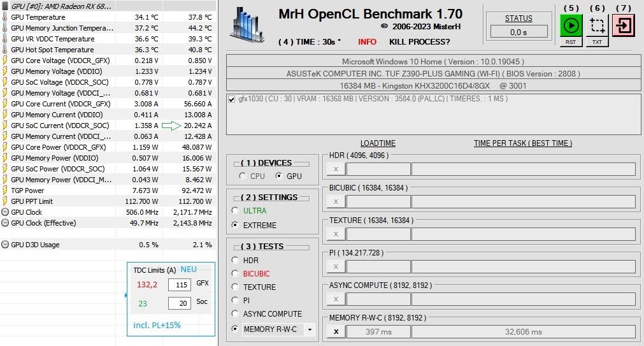Clear the MEMORY R-W-C result with x
The height and width of the screenshot is (346, 644).
336,331
